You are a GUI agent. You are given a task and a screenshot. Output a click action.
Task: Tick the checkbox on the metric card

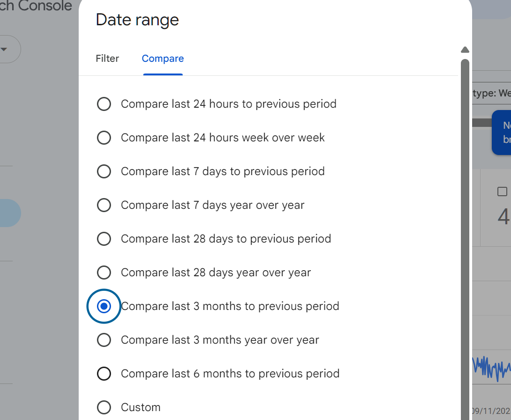[502, 192]
